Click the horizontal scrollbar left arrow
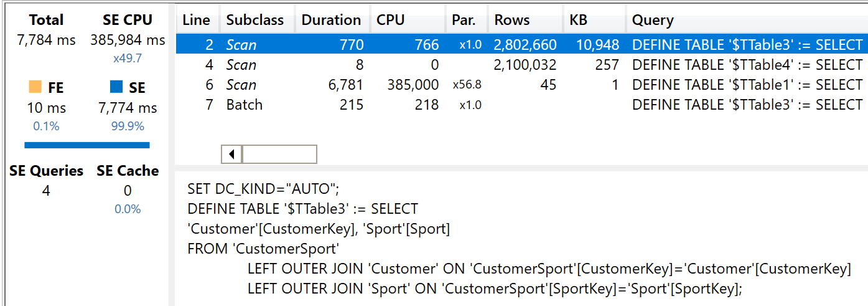 [231, 154]
